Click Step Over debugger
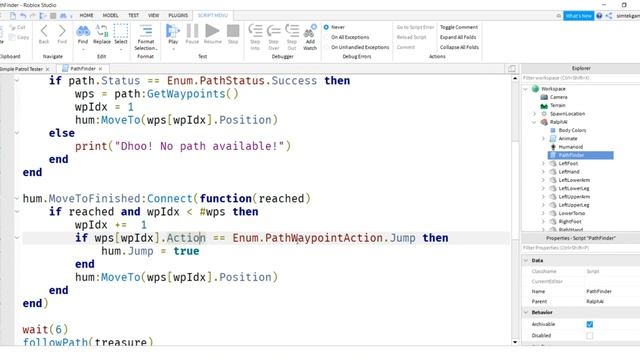 tap(273, 37)
